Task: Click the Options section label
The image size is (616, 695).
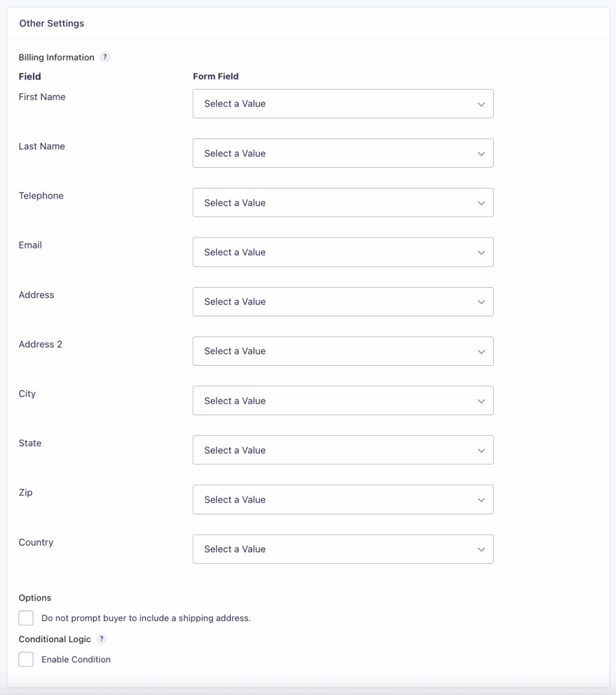Action: coord(35,598)
